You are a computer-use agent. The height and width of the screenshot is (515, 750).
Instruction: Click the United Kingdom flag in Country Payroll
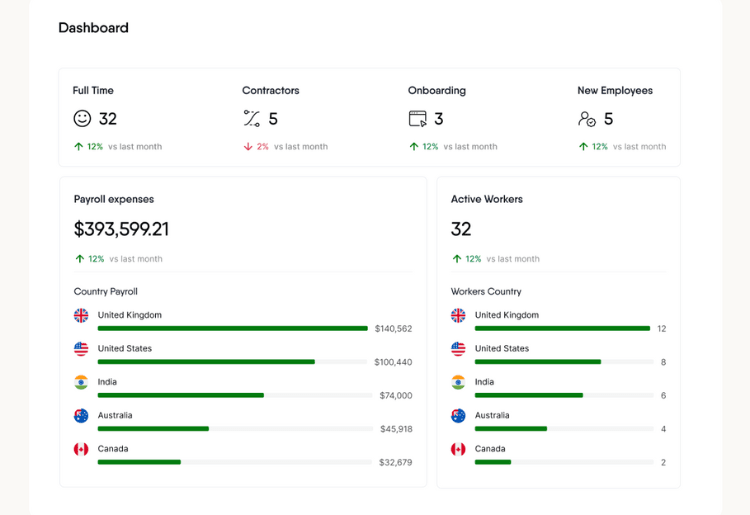tap(81, 315)
